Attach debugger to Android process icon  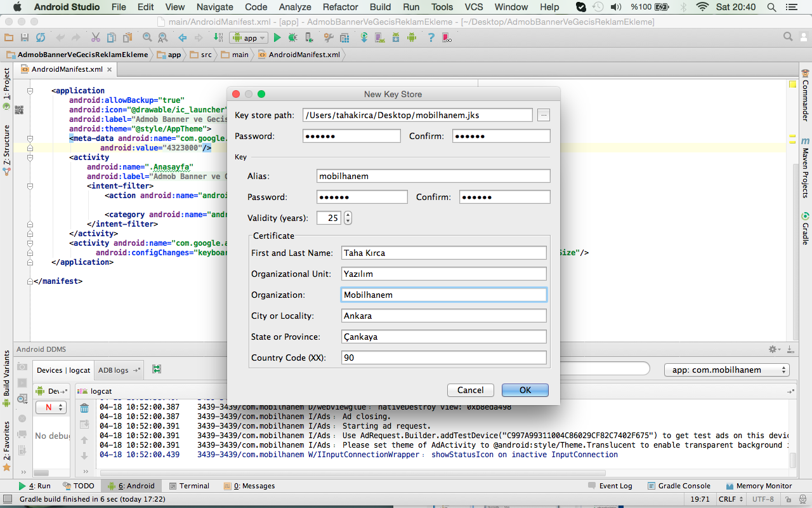309,37
